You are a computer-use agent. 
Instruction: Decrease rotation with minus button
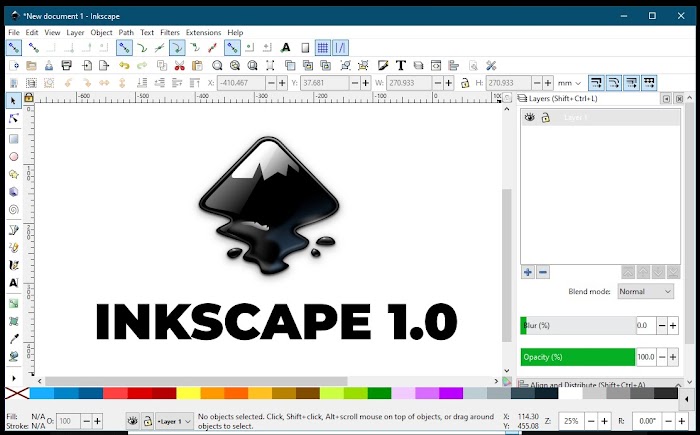669,421
